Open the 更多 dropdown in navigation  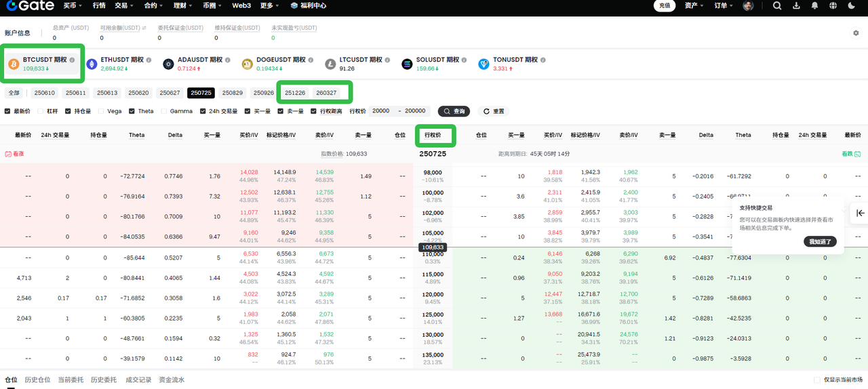pos(269,5)
